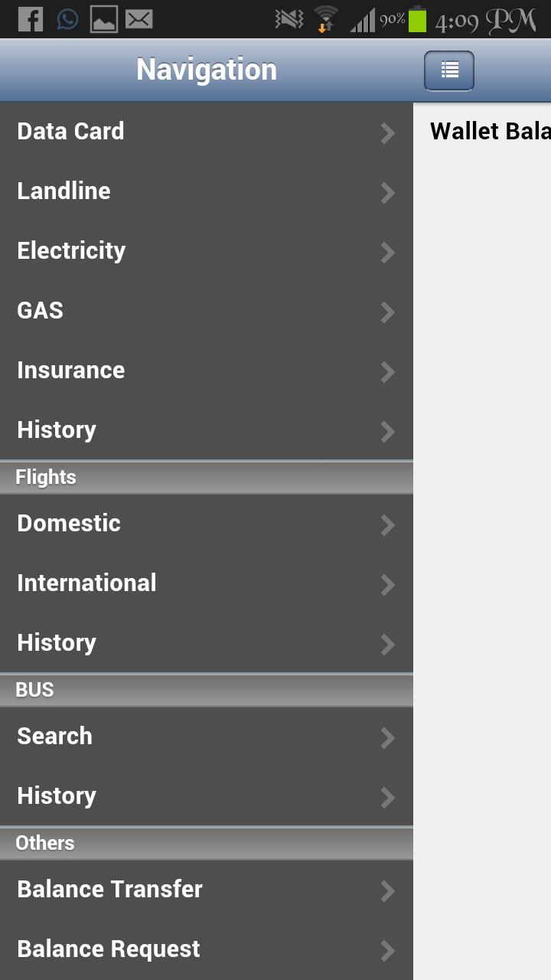This screenshot has width=551, height=980.
Task: Tap WhatsApp notification icon in status bar
Action: (x=67, y=19)
